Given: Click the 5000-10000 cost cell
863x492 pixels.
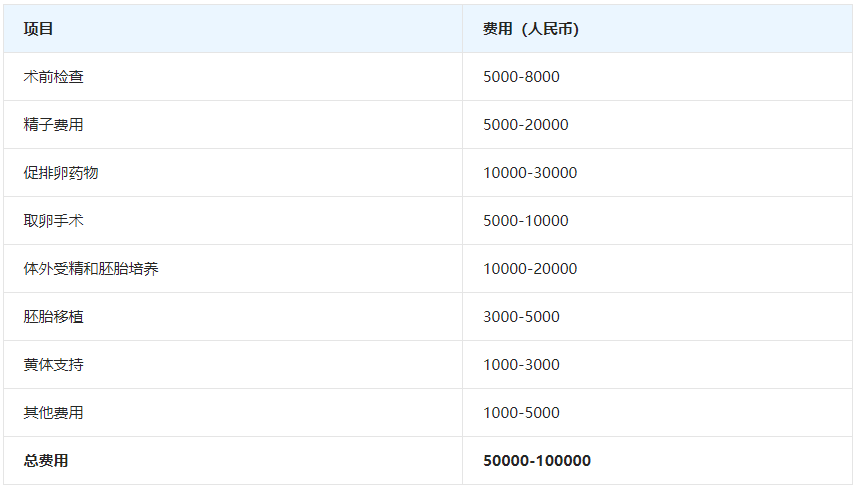Looking at the screenshot, I should [x=525, y=221].
